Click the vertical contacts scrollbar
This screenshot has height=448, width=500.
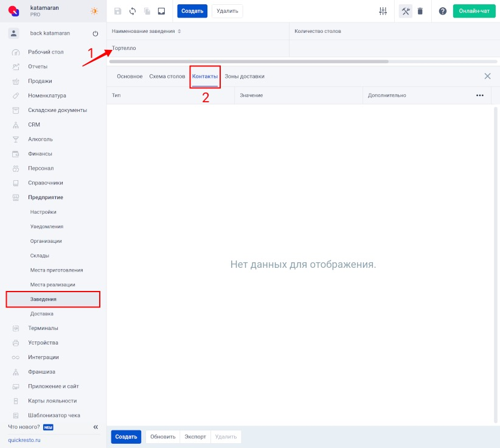(x=496, y=265)
